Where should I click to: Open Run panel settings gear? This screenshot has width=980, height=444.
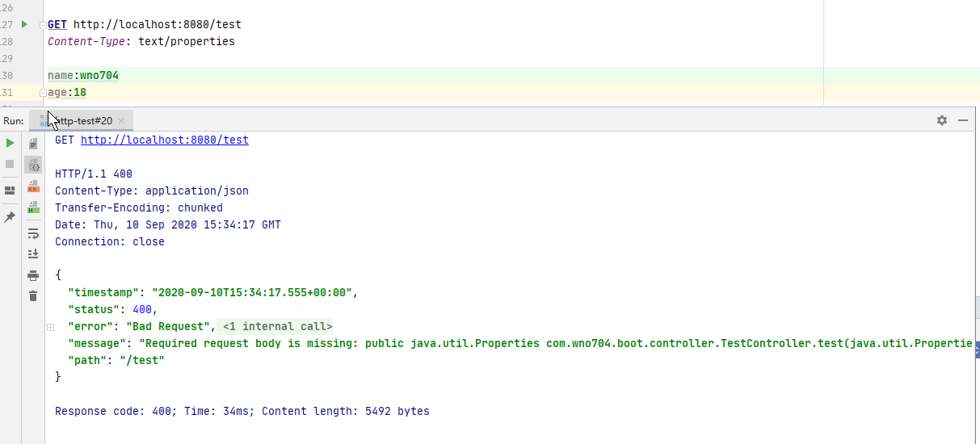click(941, 120)
